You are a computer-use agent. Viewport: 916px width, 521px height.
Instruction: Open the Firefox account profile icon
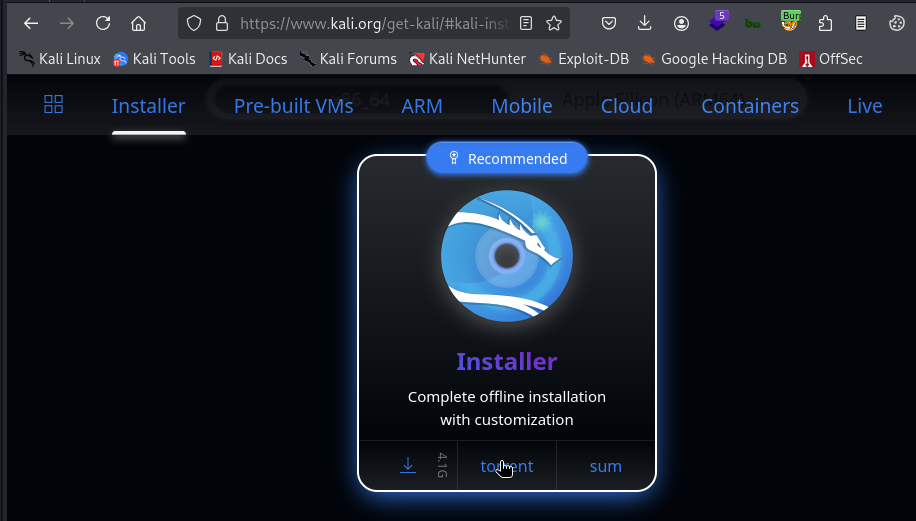(681, 23)
